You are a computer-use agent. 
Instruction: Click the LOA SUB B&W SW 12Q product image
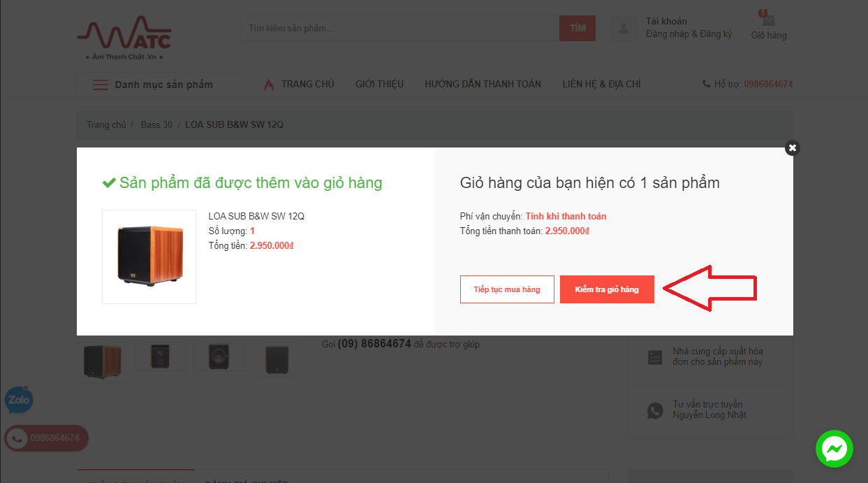click(149, 257)
